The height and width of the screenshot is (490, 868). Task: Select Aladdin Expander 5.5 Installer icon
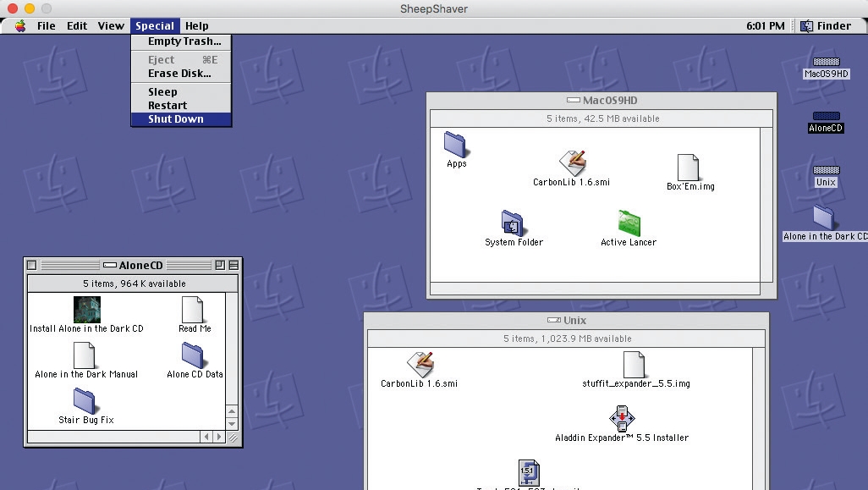[x=622, y=419]
